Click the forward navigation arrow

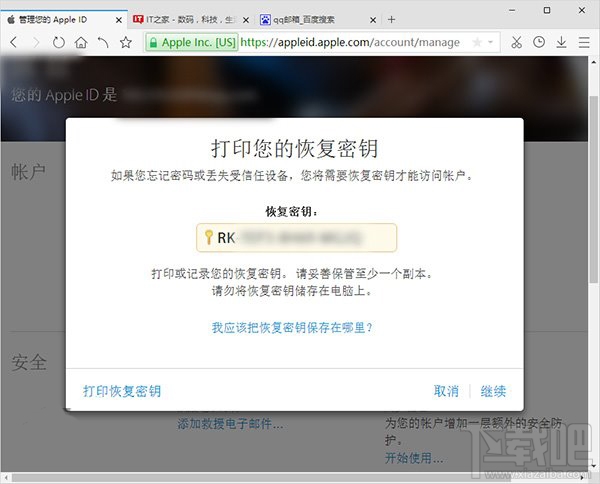(36, 42)
